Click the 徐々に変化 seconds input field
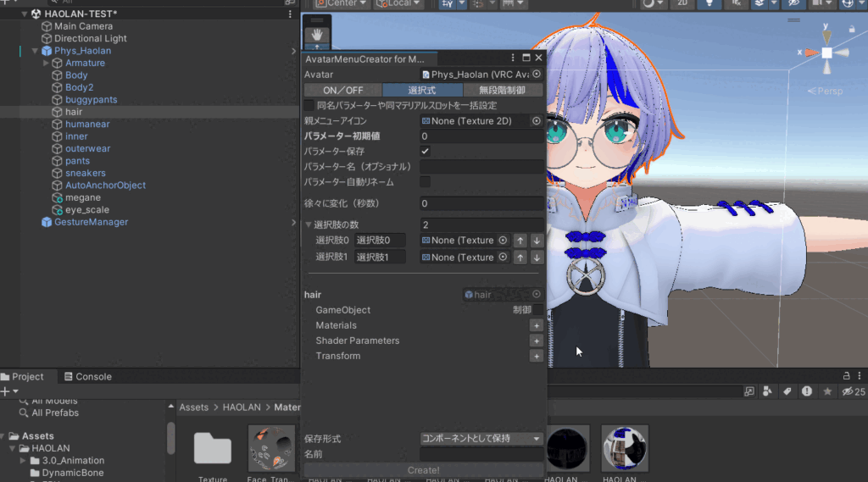 click(x=481, y=203)
